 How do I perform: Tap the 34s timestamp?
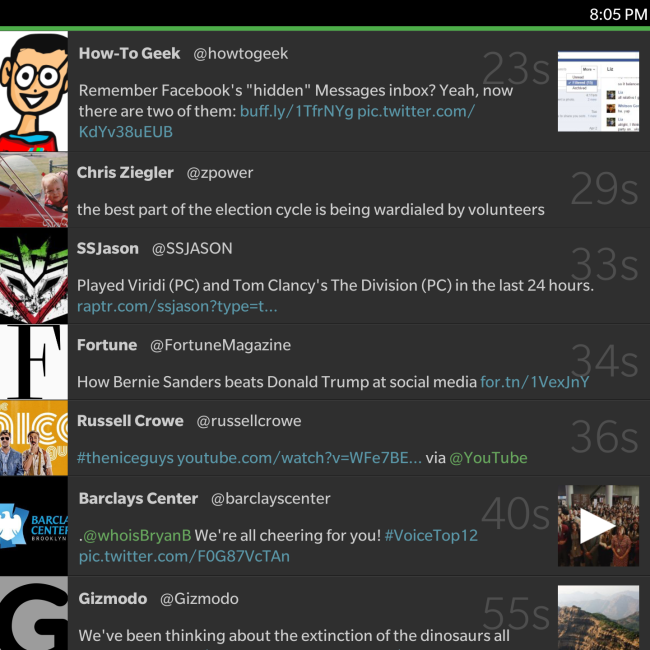(x=604, y=361)
